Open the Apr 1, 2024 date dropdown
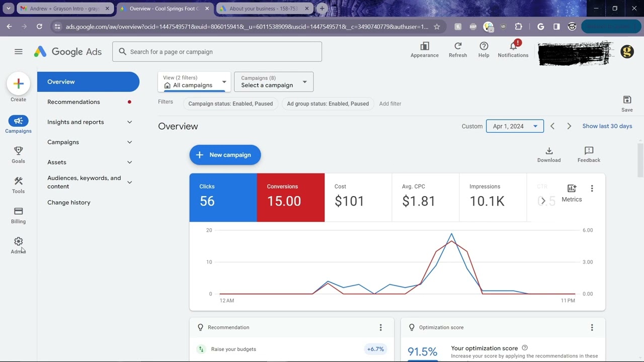The height and width of the screenshot is (362, 644). tap(515, 126)
